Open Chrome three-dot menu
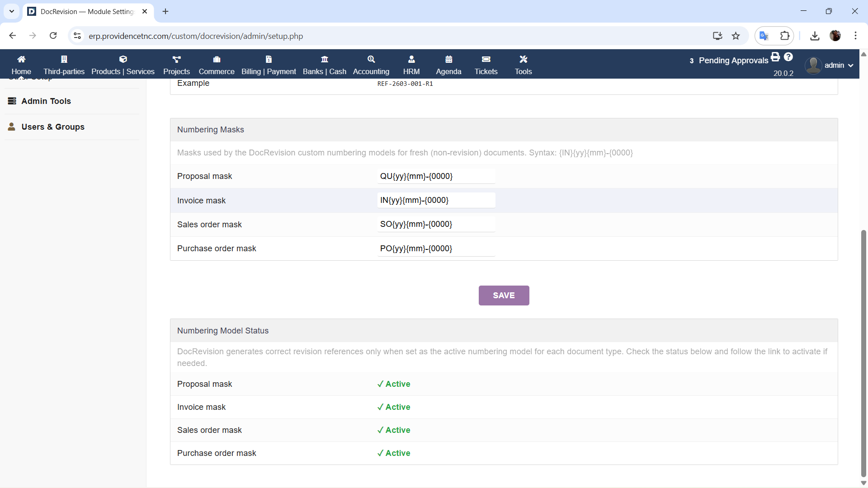This screenshot has height=488, width=868. 855,36
